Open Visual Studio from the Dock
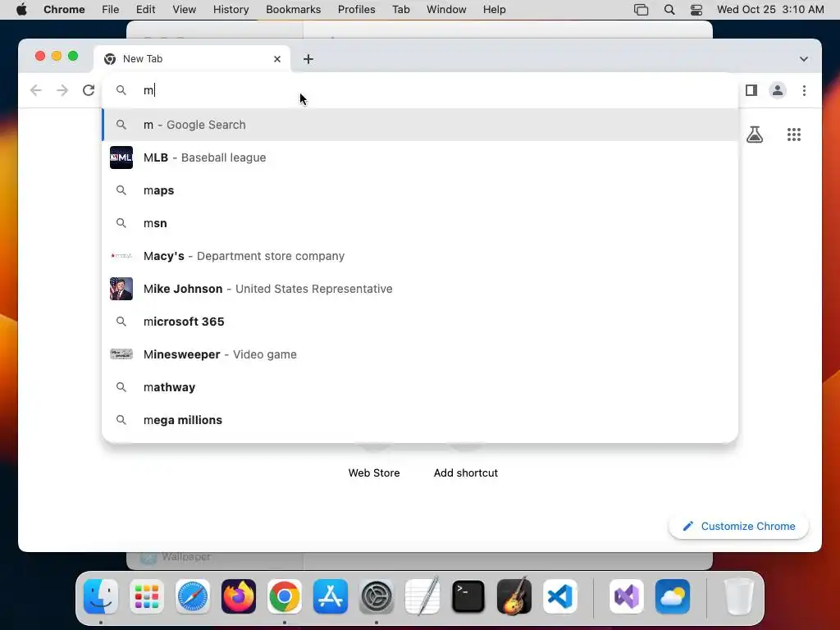Viewport: 840px width, 630px height. coord(627,596)
